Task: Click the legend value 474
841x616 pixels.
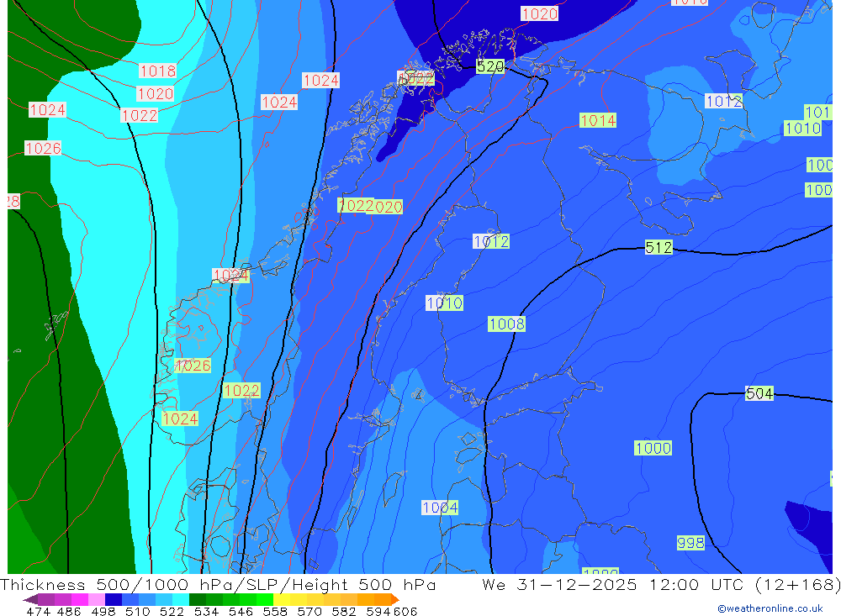Action: (39, 611)
